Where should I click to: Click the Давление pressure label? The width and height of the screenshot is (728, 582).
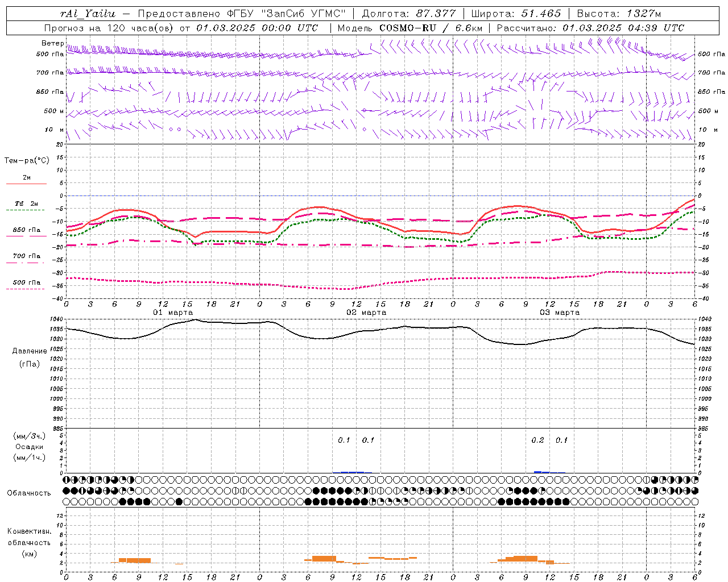[30, 351]
